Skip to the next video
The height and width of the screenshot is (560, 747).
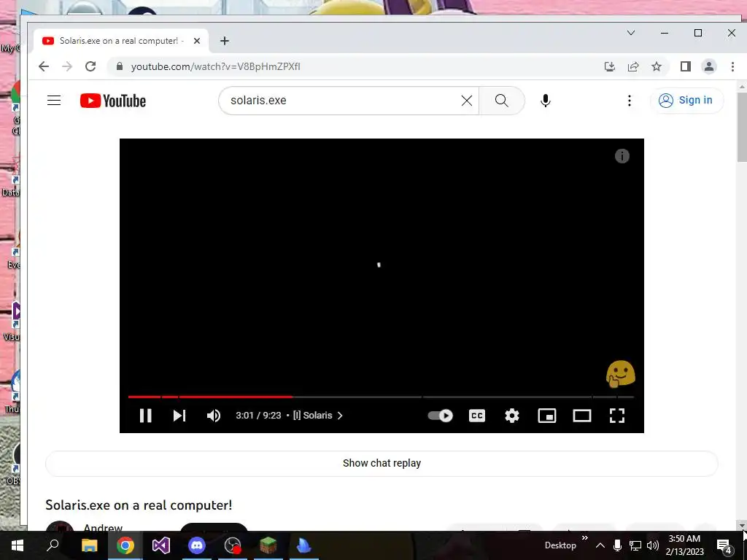(179, 416)
